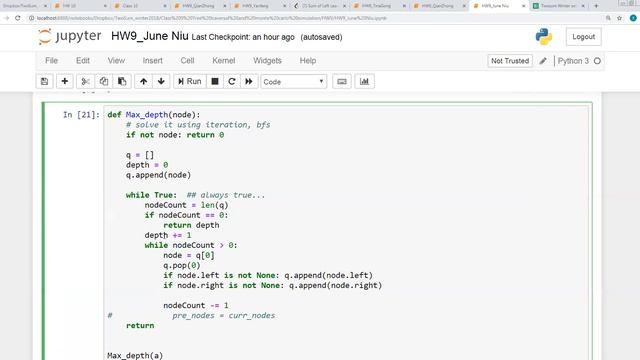Click the Python logo icon
The width and height of the screenshot is (640, 360).
pos(544,37)
